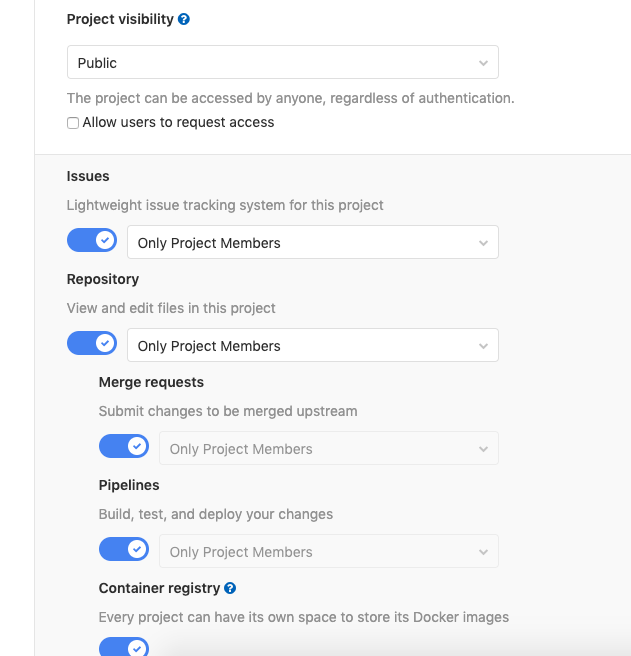631x656 pixels.
Task: Expand Repository Only Project Members dropdown
Action: 312,346
